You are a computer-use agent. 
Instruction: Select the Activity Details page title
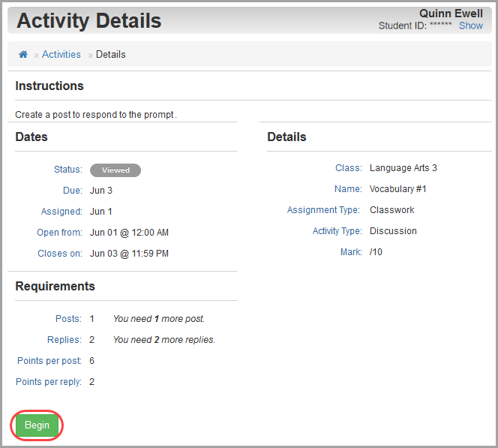[89, 21]
